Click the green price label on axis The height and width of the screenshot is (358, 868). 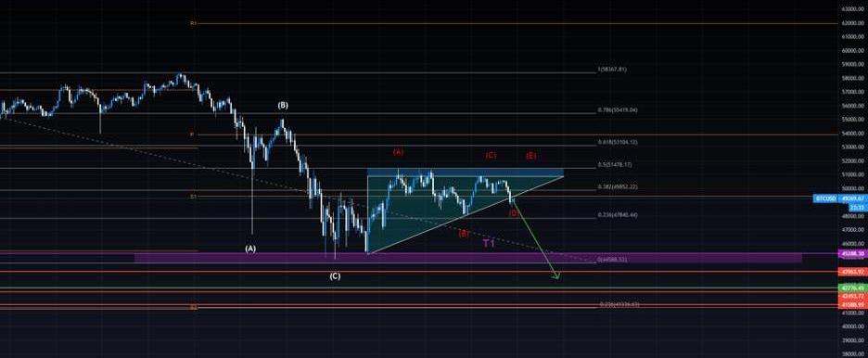coord(853,288)
